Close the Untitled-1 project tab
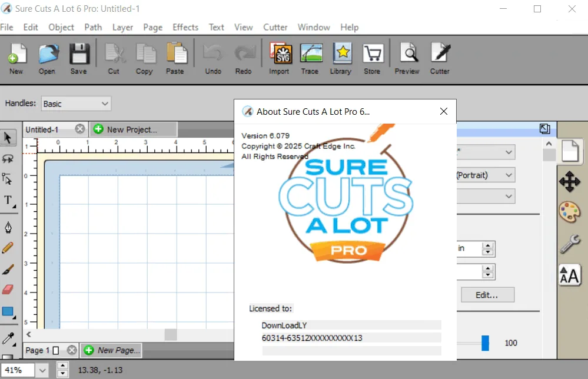This screenshot has width=588, height=379. point(80,129)
